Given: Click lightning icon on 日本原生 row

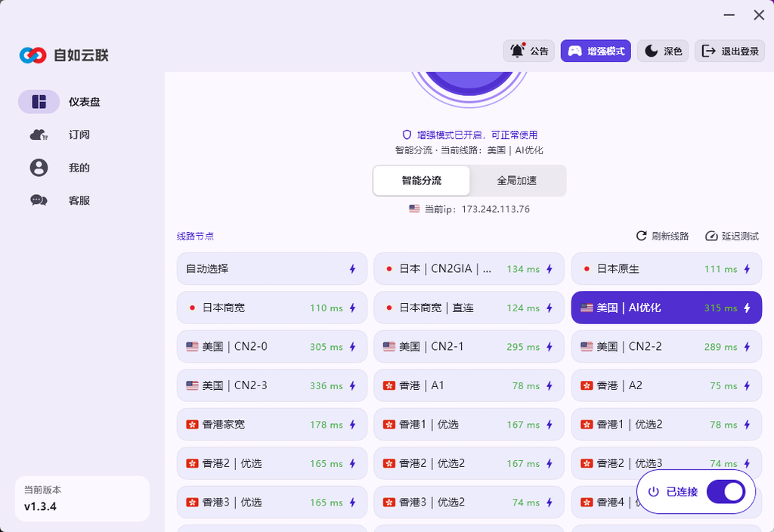Looking at the screenshot, I should (747, 269).
